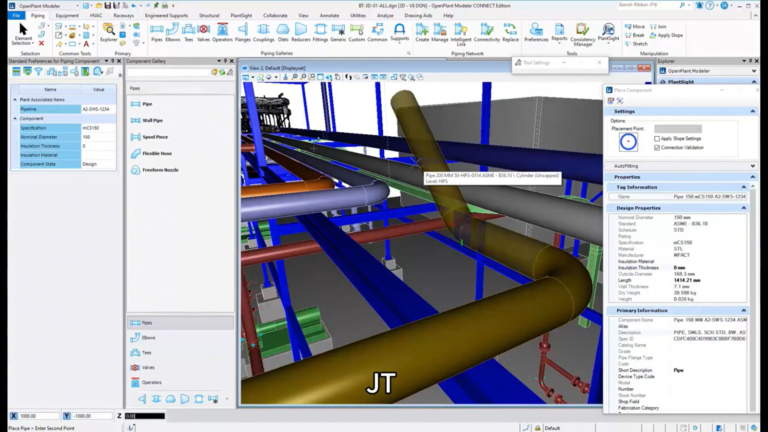Switch to the Structural ribbon tab

pos(209,16)
